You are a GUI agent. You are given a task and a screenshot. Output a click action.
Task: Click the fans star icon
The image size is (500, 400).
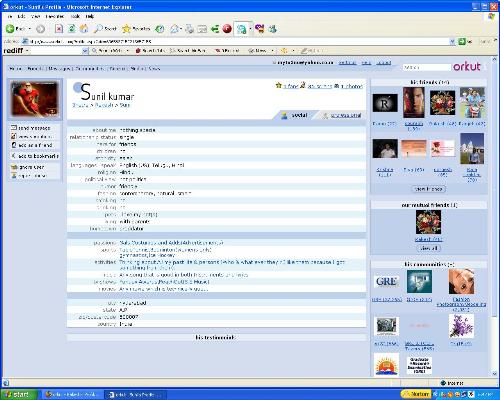click(279, 86)
